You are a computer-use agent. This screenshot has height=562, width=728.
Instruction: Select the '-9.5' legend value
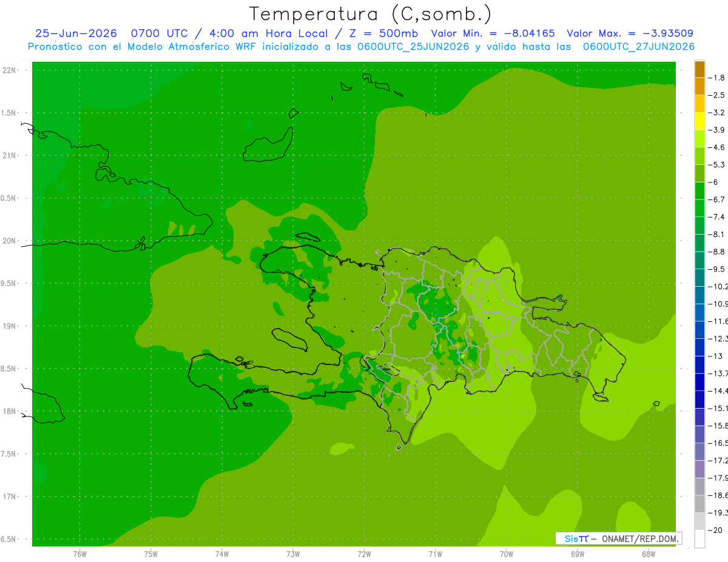tap(717, 269)
